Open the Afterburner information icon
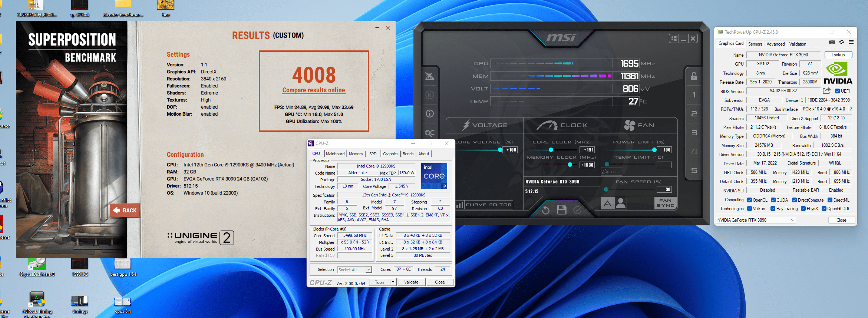This screenshot has width=868, height=318. pyautogui.click(x=429, y=114)
